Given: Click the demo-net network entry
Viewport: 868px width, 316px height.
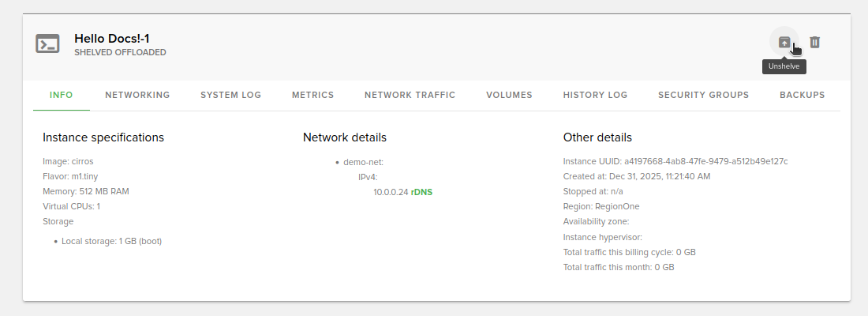Looking at the screenshot, I should 363,162.
